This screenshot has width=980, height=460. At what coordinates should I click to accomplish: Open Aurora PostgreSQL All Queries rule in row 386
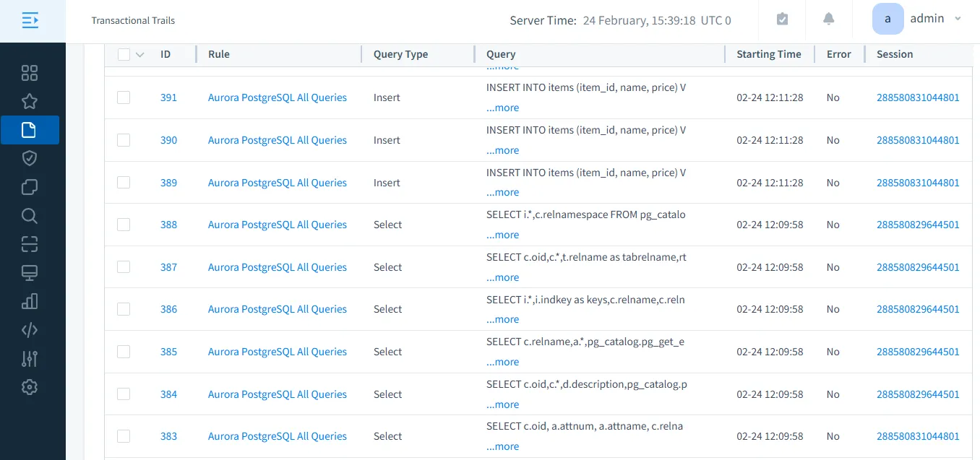tap(278, 309)
